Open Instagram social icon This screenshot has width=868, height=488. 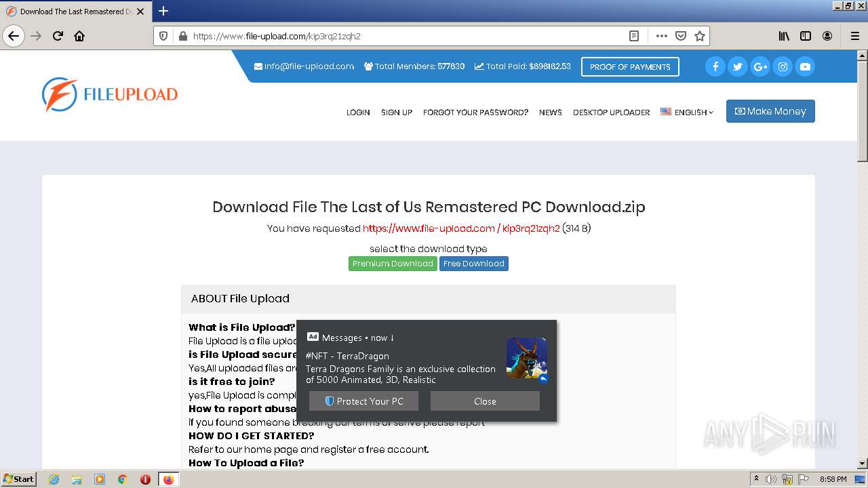coord(783,66)
